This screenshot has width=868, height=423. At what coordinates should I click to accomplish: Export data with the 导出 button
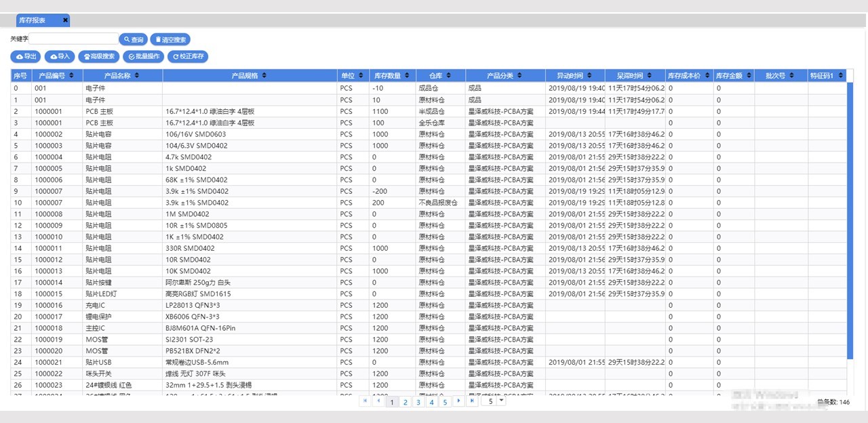tap(26, 57)
